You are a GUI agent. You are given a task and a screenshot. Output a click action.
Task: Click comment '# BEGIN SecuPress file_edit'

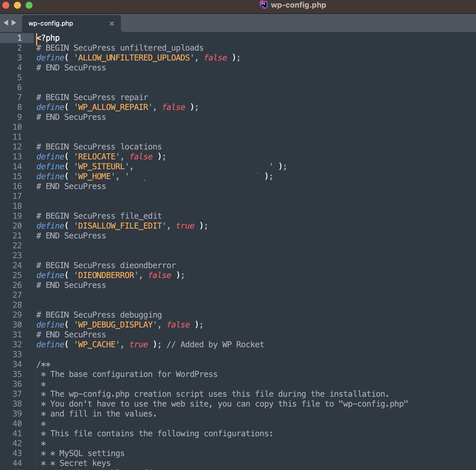click(x=99, y=216)
